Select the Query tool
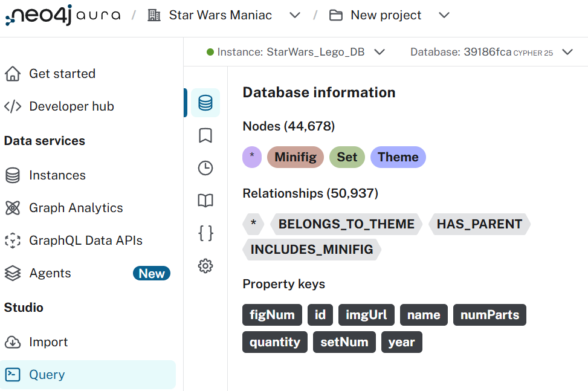This screenshot has height=391, width=588. pos(88,375)
